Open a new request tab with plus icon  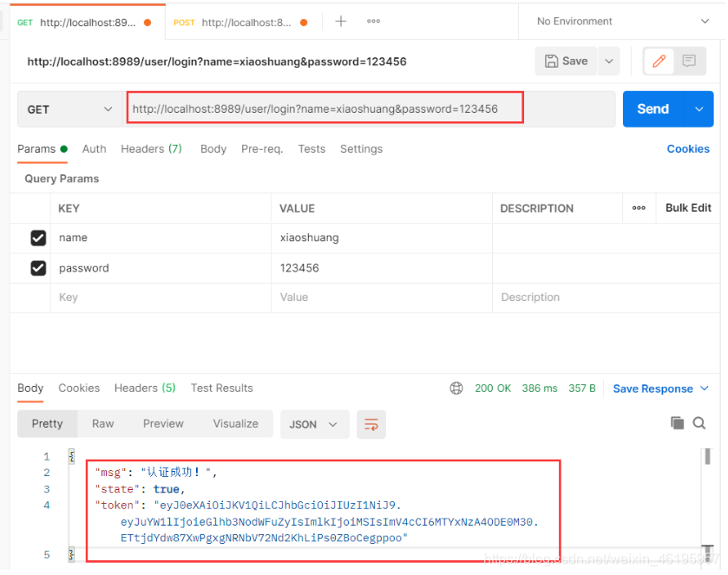340,21
